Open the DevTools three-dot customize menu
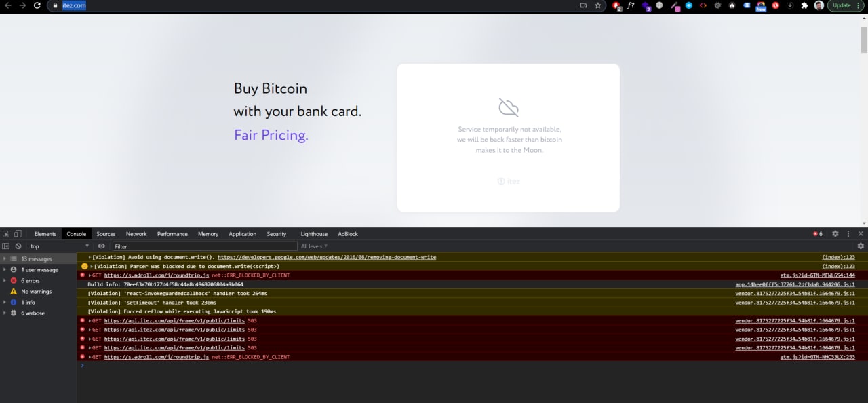The image size is (868, 403). click(848, 234)
